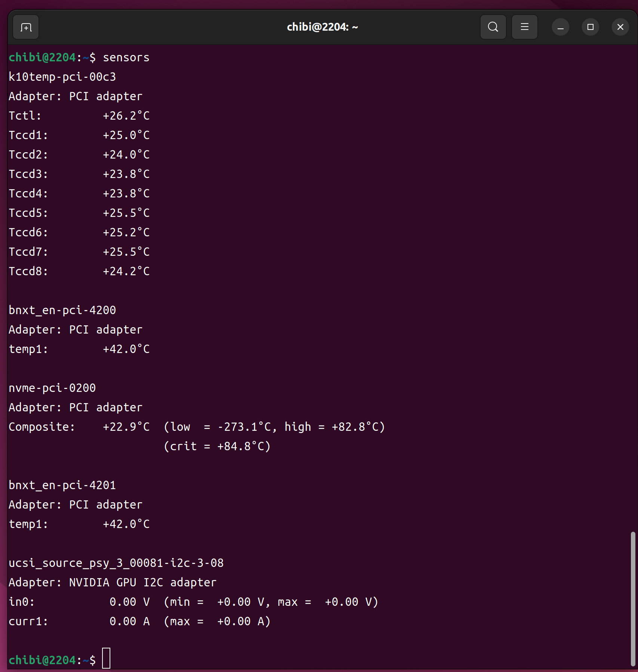Viewport: 638px width, 672px height.
Task: Maximize the terminal window
Action: tap(590, 27)
